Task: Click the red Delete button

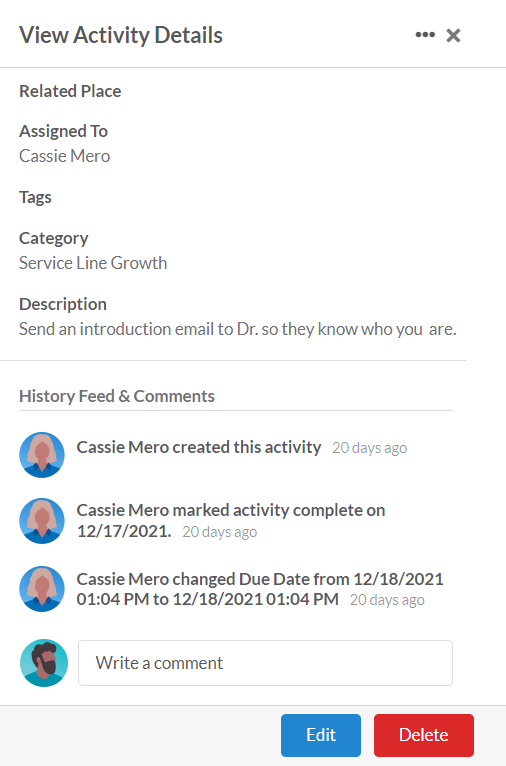Action: point(424,735)
